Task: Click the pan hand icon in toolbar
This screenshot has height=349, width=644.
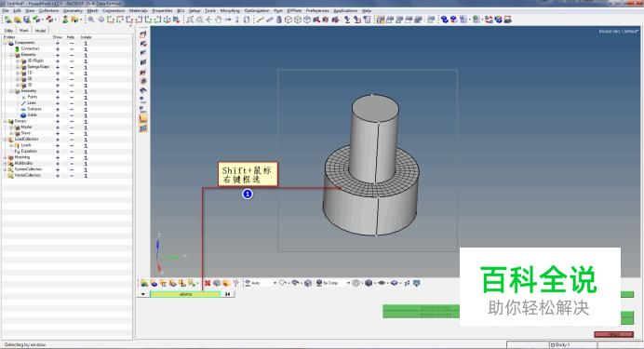Action: click(x=218, y=20)
